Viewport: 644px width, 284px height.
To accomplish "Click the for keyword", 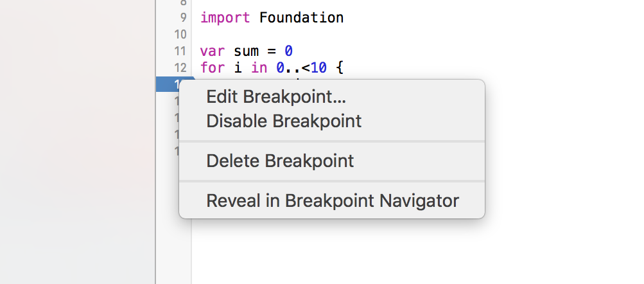I will [x=211, y=67].
